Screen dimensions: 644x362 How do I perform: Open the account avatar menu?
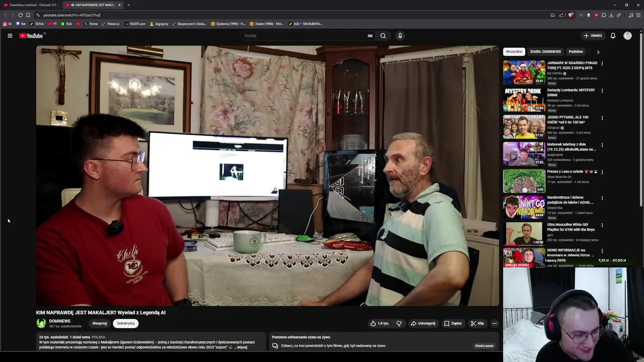[627, 36]
